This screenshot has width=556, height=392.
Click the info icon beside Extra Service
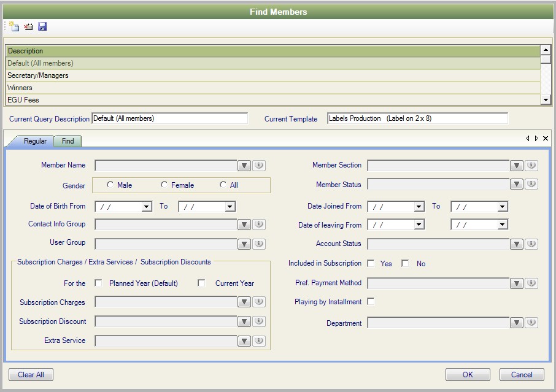(259, 341)
